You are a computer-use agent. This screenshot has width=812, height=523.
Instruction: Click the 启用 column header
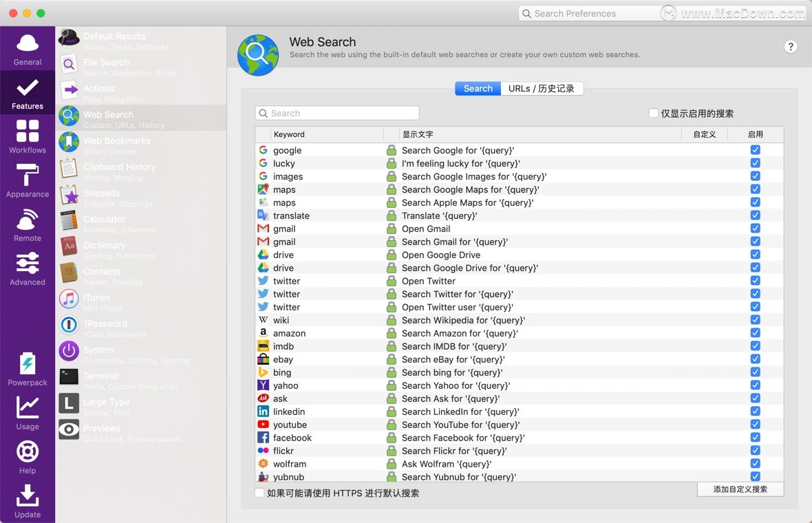pos(756,134)
